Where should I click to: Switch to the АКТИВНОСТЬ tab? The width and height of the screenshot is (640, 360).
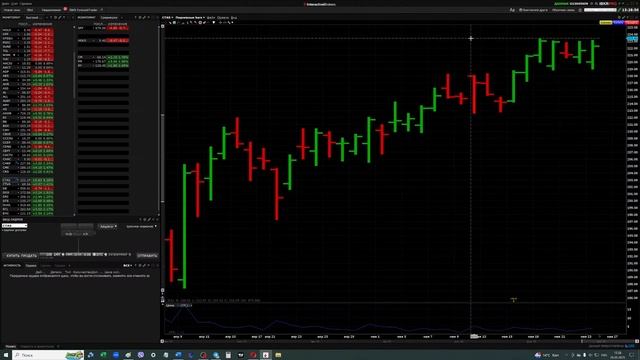(12, 265)
